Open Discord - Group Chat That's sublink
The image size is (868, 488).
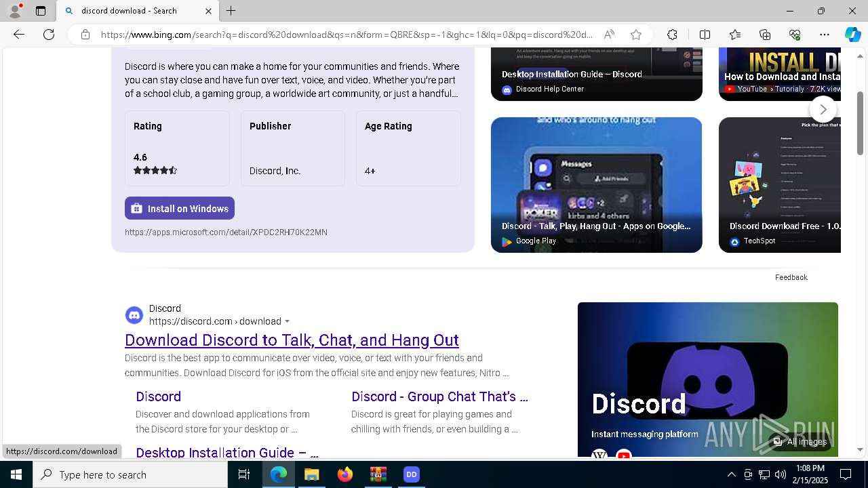439,396
